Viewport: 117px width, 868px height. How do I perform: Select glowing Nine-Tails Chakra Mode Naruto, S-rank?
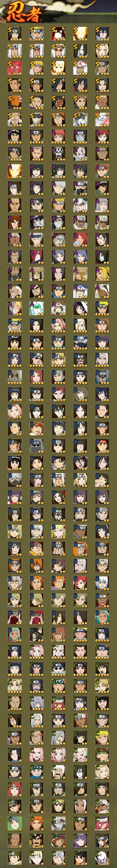coord(80,34)
